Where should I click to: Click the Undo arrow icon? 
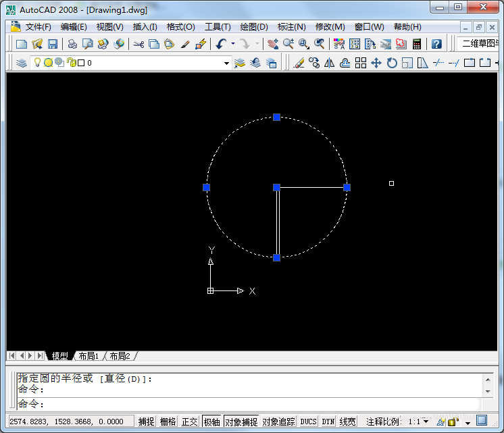click(221, 44)
